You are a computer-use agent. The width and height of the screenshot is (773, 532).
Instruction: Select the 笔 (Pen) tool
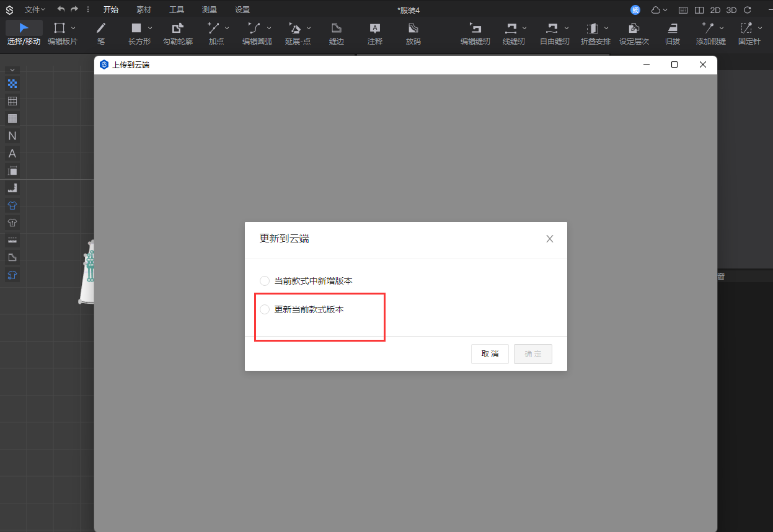point(101,29)
